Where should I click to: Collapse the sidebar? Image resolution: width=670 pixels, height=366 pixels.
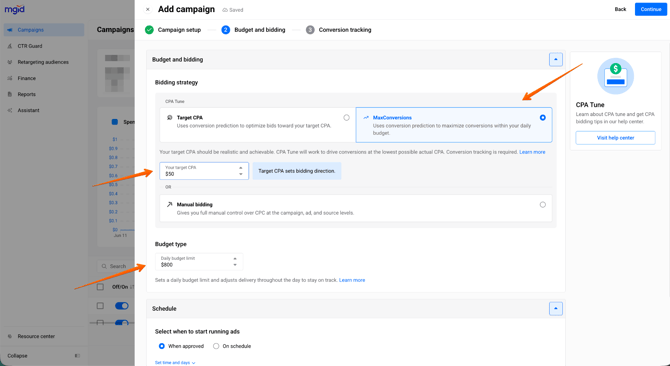tap(17, 356)
